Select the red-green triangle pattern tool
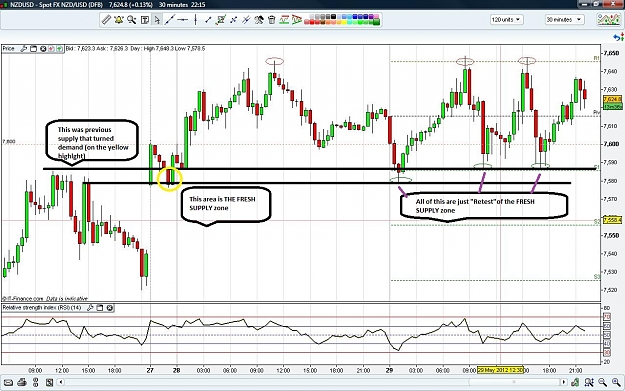The image size is (625, 391). pyautogui.click(x=296, y=20)
